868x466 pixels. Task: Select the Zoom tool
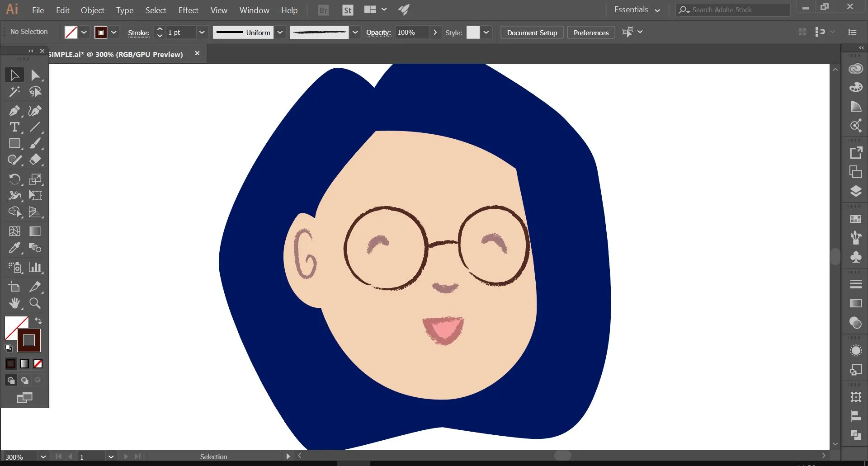[35, 303]
